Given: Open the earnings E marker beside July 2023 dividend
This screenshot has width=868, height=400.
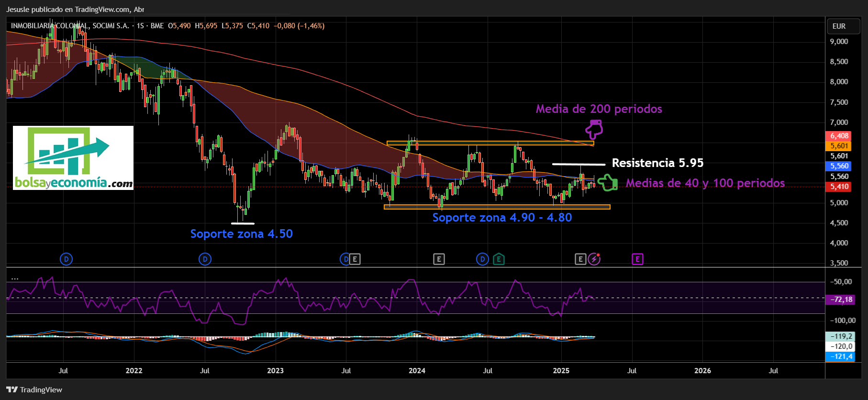Looking at the screenshot, I should 355,259.
